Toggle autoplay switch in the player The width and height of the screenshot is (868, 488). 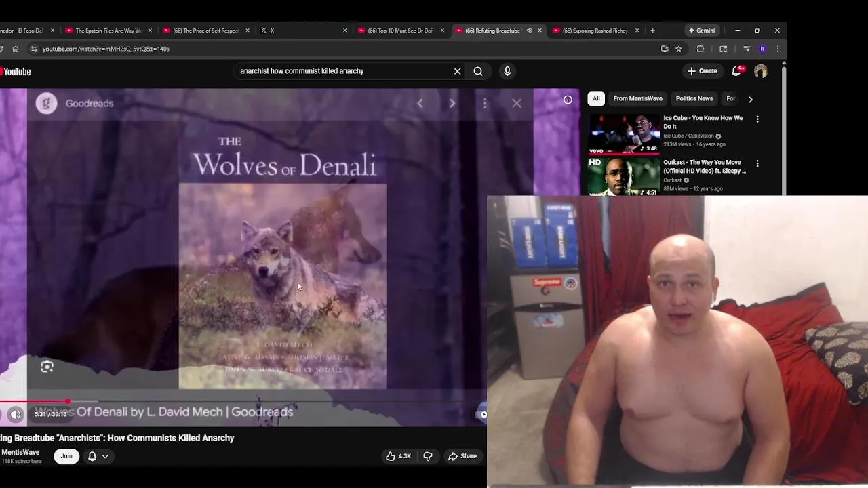(482, 414)
